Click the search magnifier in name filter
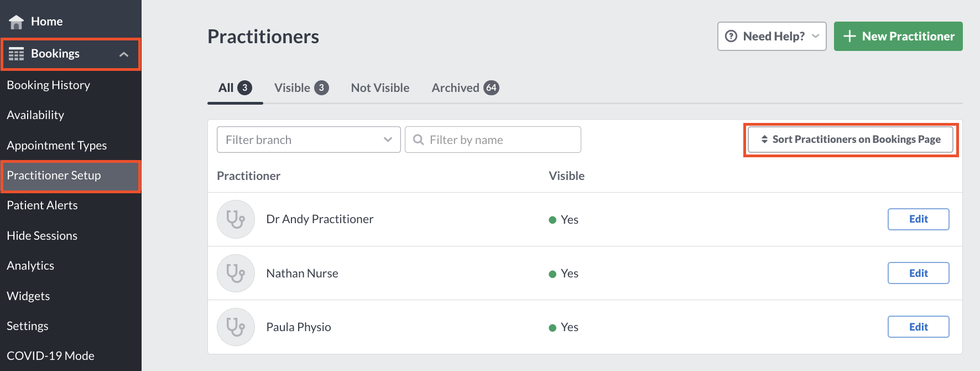Screen dimensions: 980x371 click(x=419, y=140)
